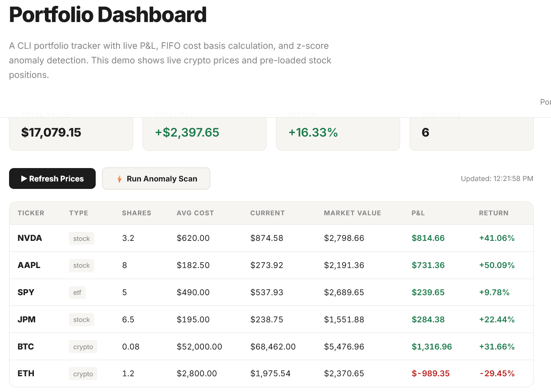Click the BTC crypto type badge
The image size is (551, 392).
[x=83, y=347]
